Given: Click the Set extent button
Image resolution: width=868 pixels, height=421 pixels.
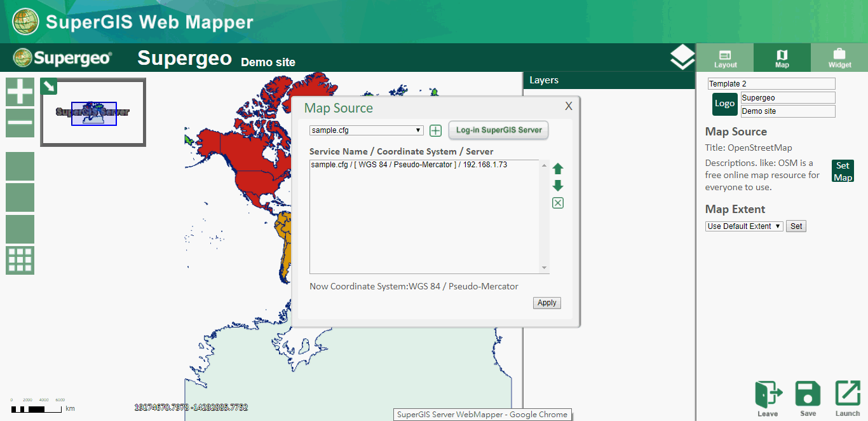Looking at the screenshot, I should (796, 226).
